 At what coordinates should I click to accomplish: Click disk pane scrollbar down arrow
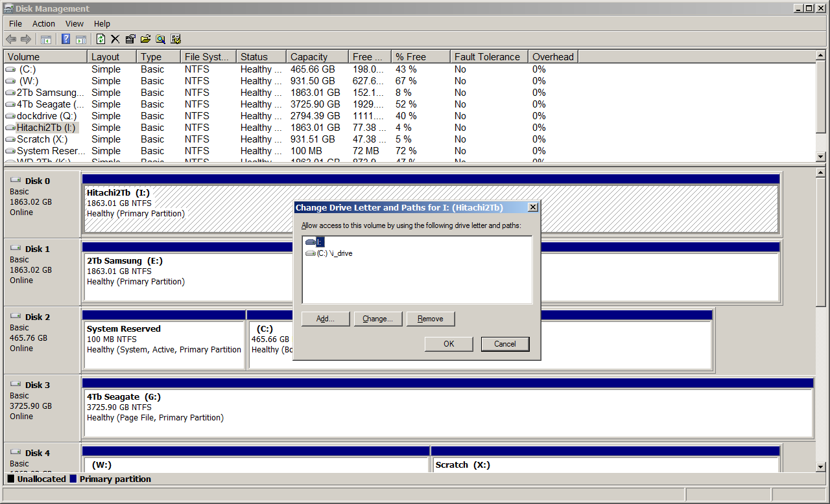[820, 466]
